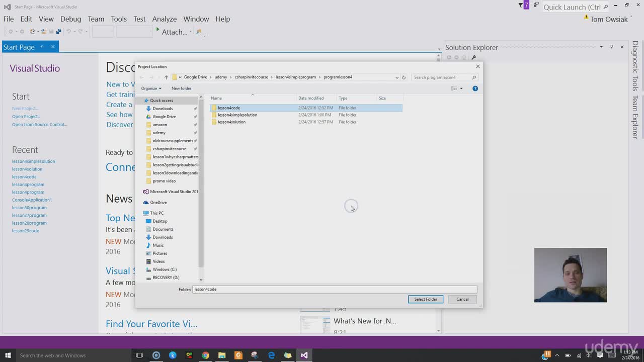This screenshot has height=362, width=644.
Task: Open the Pictures library in the navigation pane
Action: (159, 253)
